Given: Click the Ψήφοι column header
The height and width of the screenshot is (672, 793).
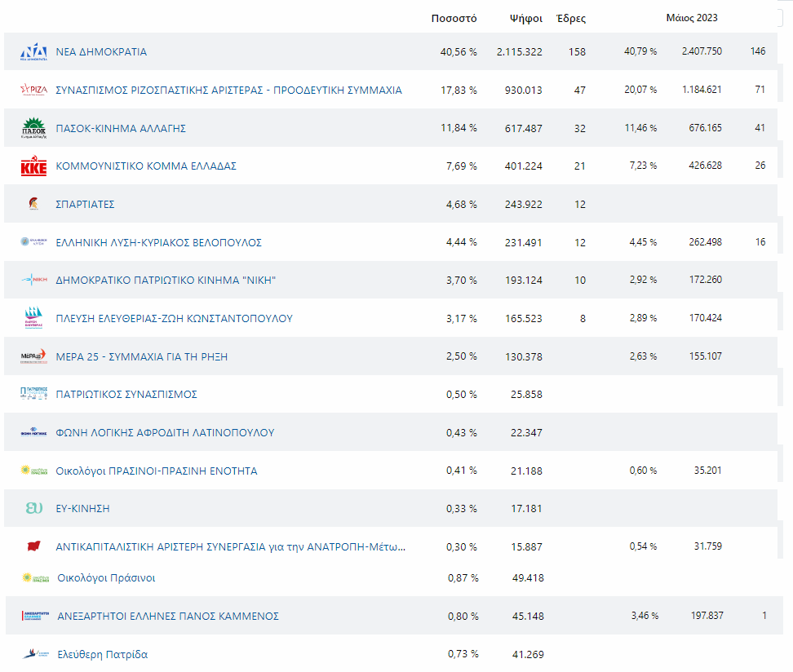Looking at the screenshot, I should (526, 19).
